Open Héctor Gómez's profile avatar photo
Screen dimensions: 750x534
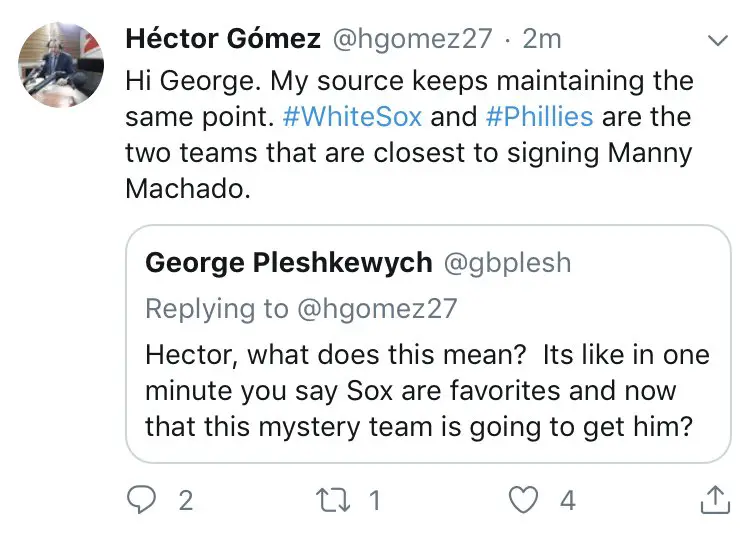click(x=62, y=64)
